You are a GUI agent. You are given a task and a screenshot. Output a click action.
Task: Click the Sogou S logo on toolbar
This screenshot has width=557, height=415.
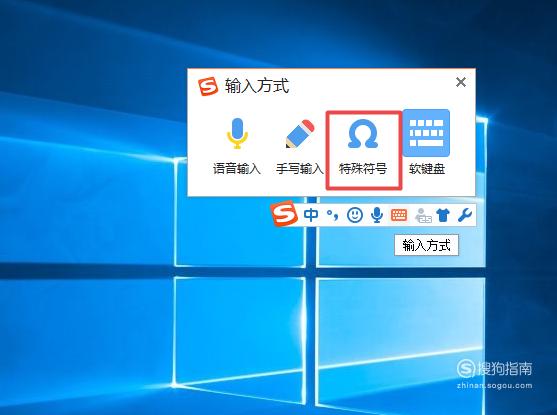284,214
